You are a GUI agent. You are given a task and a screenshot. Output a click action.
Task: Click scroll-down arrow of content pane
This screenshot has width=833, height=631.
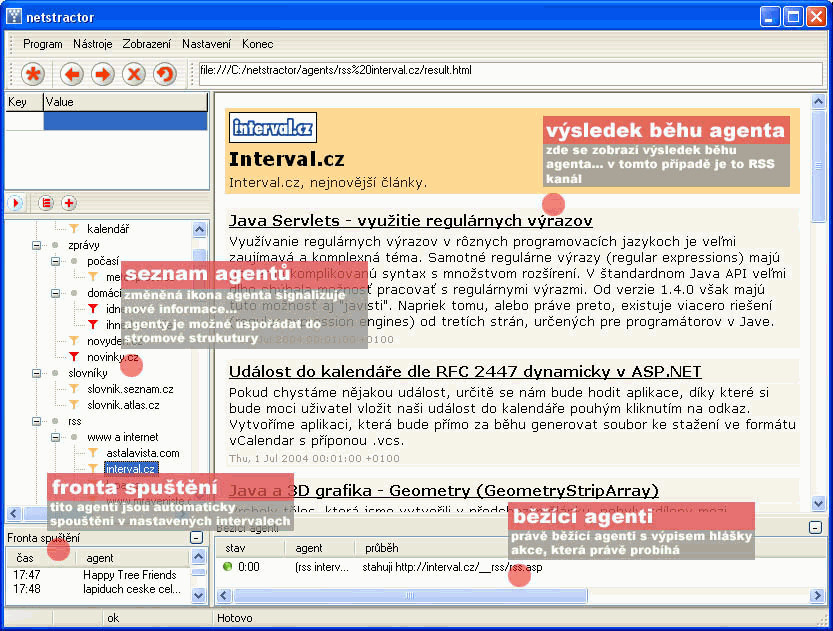[818, 502]
